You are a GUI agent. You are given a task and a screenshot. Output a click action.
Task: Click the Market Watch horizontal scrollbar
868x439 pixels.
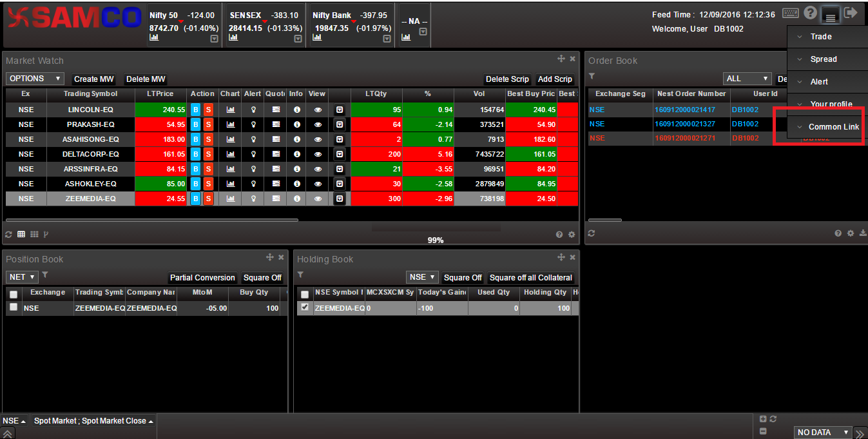tap(152, 220)
